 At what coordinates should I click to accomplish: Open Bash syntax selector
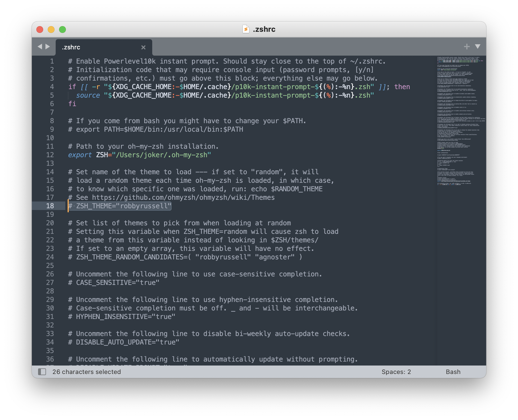(453, 372)
